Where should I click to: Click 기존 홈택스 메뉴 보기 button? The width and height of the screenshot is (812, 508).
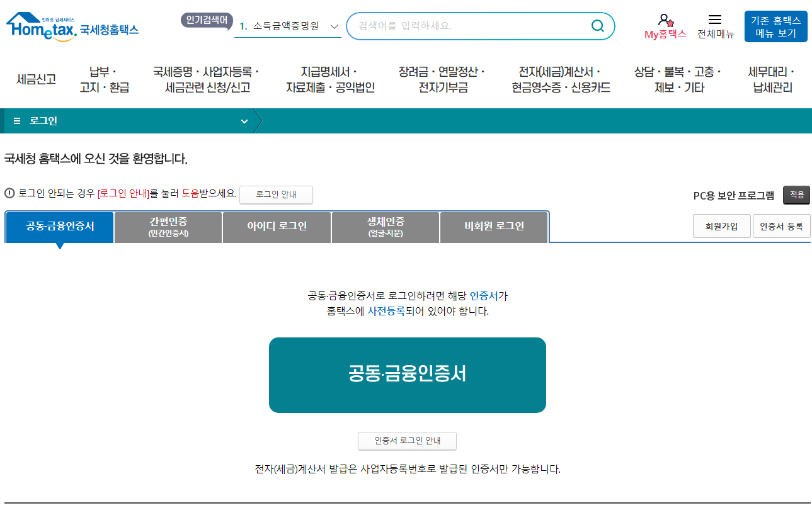click(775, 26)
